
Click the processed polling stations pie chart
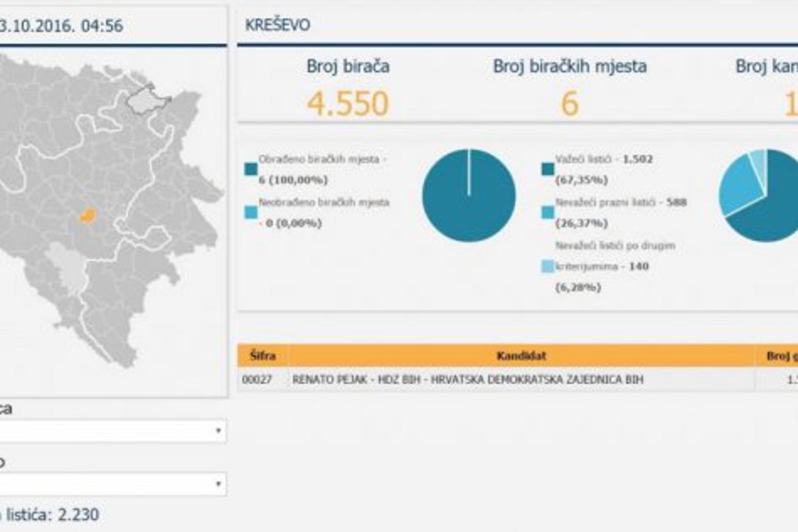point(468,196)
